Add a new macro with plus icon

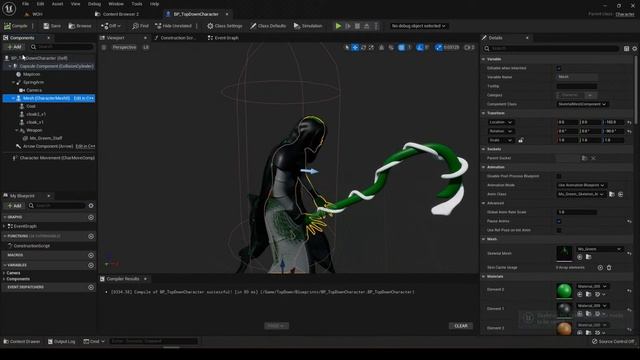tap(91, 255)
